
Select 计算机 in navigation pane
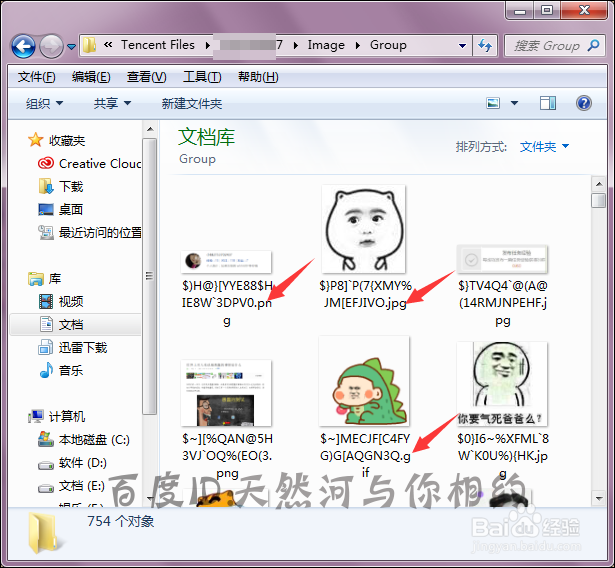coord(67,416)
